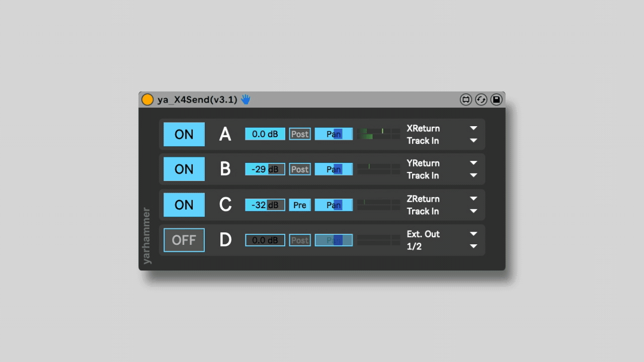Click the Pan control on send D
This screenshot has height=362, width=644.
(334, 240)
